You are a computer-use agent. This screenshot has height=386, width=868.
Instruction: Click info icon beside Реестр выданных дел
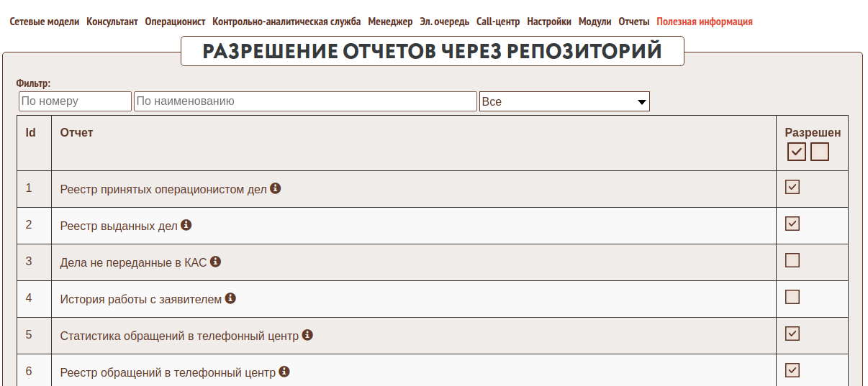(186, 225)
